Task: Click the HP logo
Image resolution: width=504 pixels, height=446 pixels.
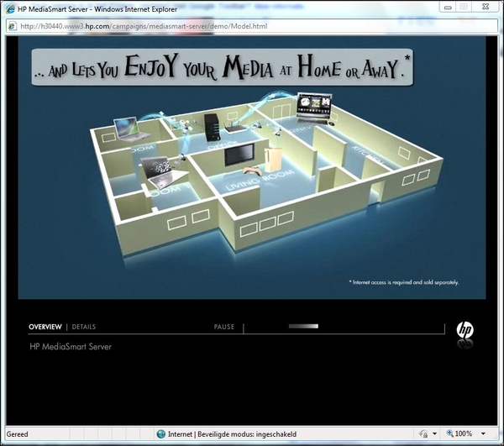Action: point(465,330)
